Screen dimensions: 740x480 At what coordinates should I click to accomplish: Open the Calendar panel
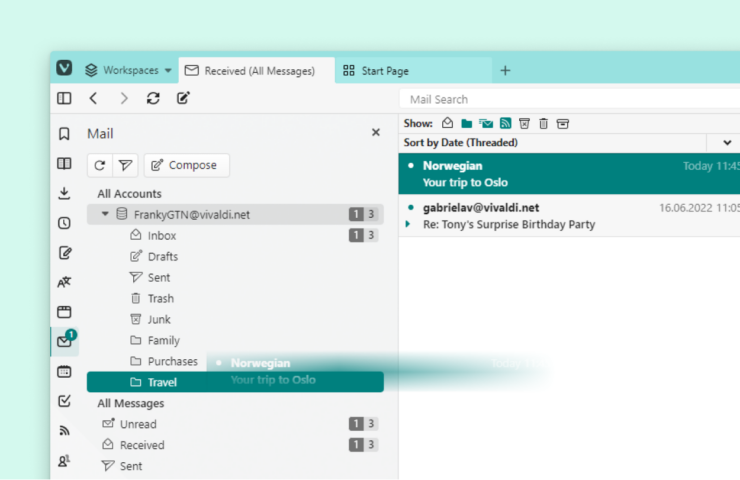64,371
